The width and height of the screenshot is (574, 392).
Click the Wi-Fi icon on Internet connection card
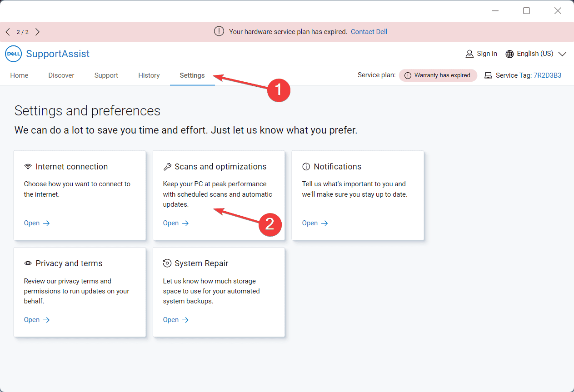[28, 167]
